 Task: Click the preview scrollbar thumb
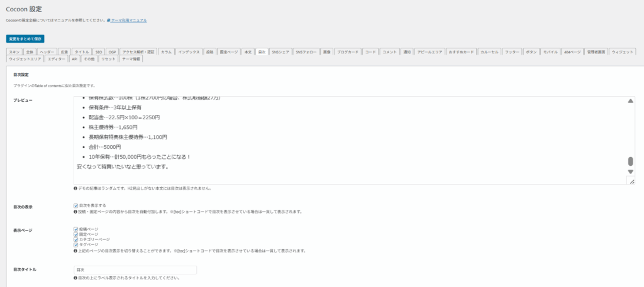click(x=630, y=161)
